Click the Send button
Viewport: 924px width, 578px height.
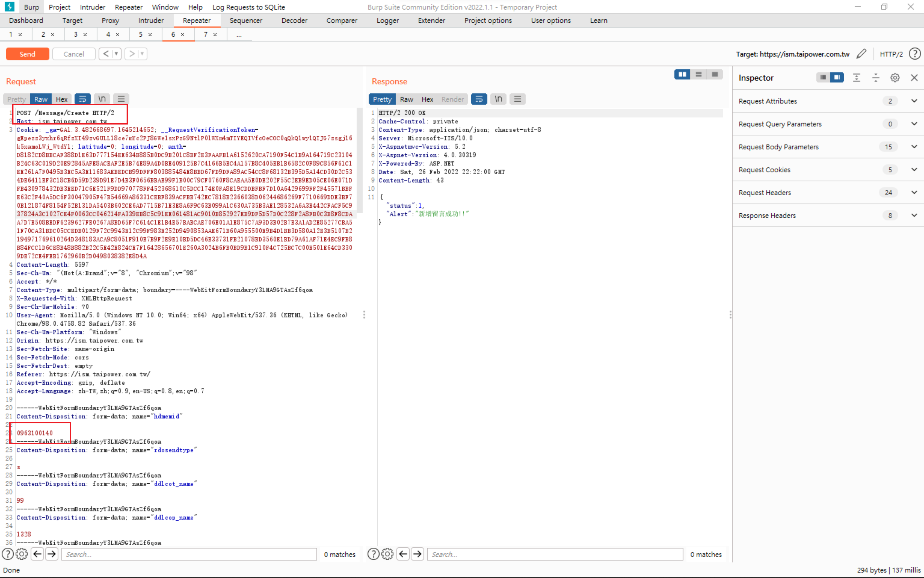click(27, 54)
